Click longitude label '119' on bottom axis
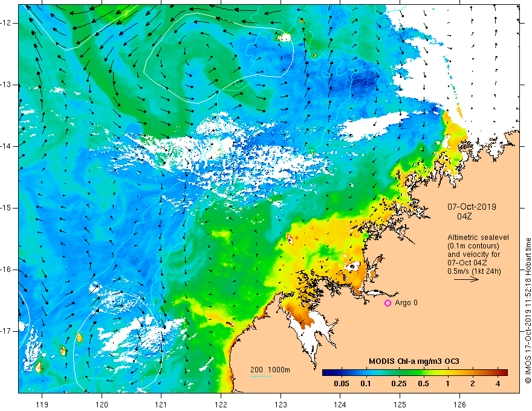532x411 pixels. pyautogui.click(x=42, y=404)
